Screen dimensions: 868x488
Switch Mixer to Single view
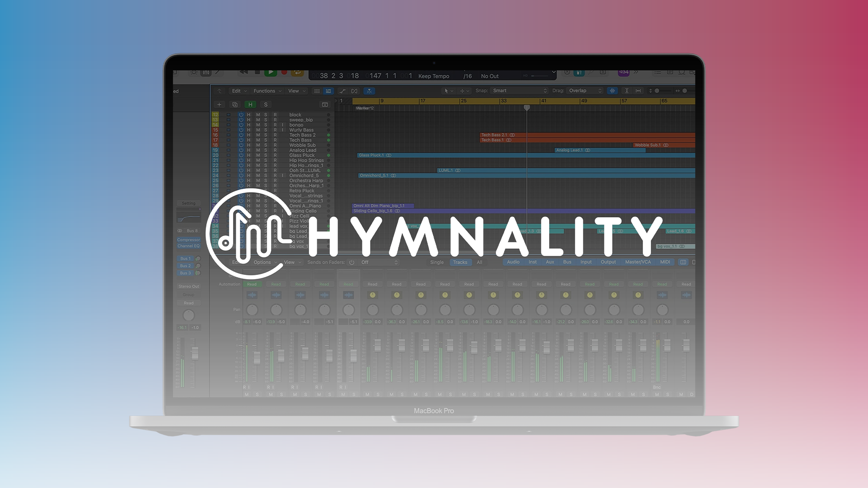click(437, 263)
